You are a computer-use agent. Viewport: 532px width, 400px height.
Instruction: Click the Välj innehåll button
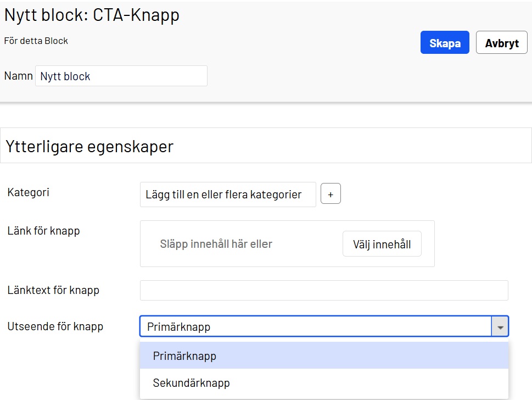pos(382,243)
